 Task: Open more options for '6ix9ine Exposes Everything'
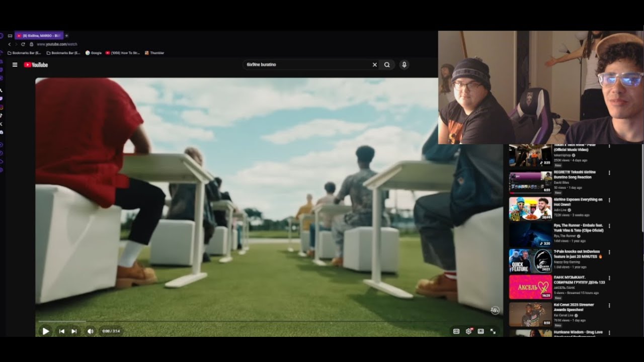tap(609, 200)
